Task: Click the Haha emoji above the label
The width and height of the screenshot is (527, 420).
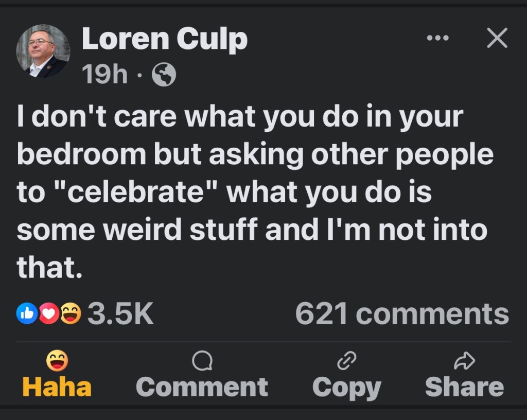Action: point(57,361)
